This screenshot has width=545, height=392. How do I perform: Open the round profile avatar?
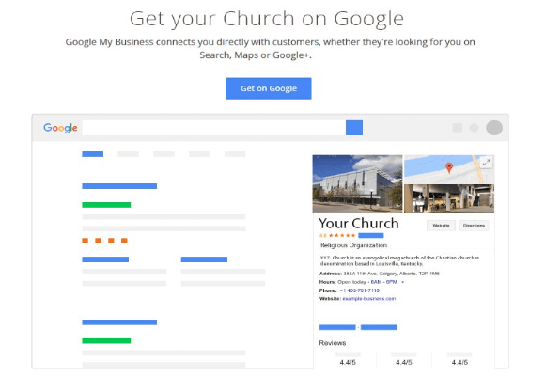pyautogui.click(x=494, y=128)
